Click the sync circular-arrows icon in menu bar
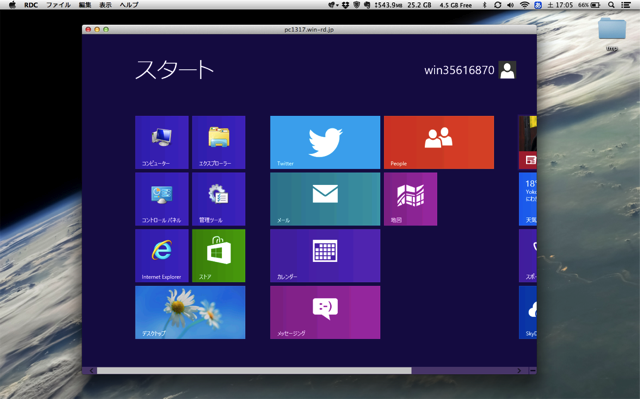This screenshot has width=640, height=399. [497, 5]
